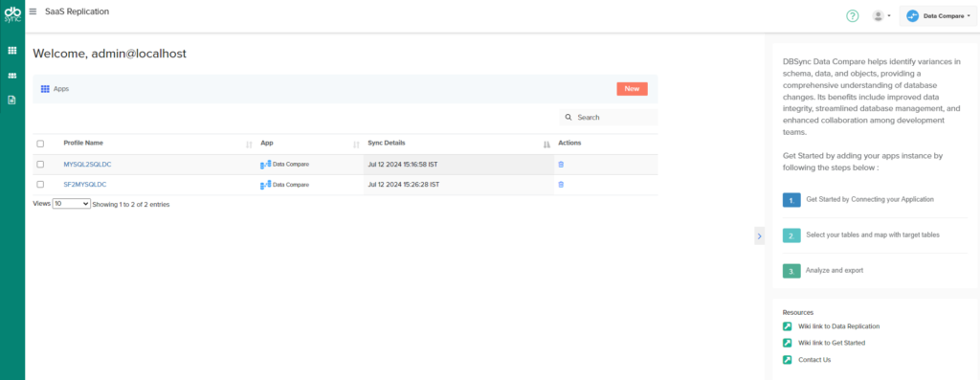Click arrow icon beside Contact Us
The image size is (980, 380).
point(787,359)
